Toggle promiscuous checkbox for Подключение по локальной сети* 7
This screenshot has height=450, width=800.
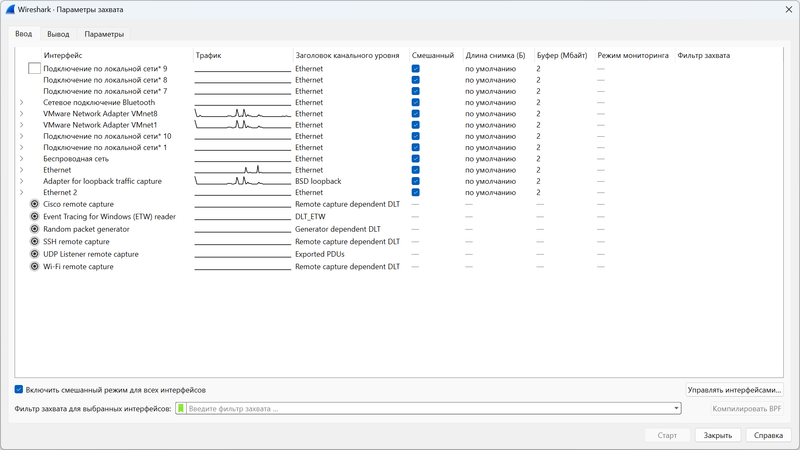click(x=416, y=91)
